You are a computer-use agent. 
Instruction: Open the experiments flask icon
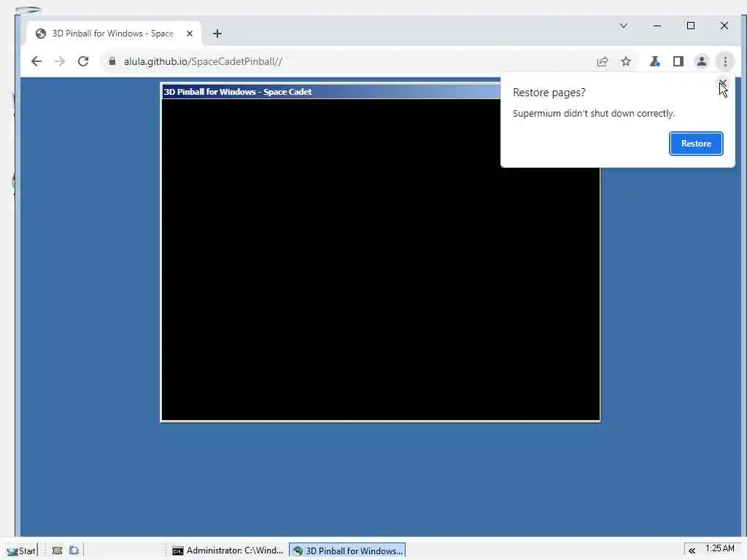point(655,61)
